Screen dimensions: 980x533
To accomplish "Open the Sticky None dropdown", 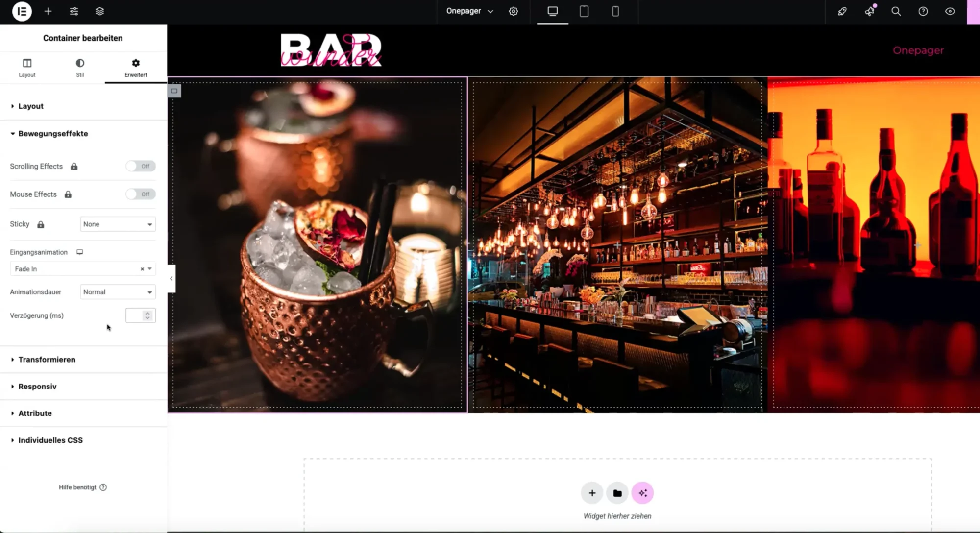I will pos(118,224).
